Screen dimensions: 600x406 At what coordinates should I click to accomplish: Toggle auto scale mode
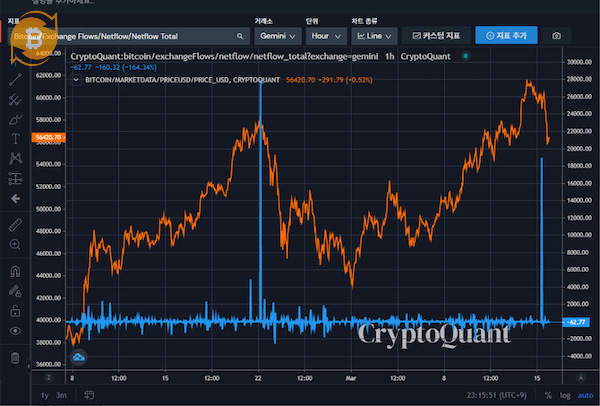(x=585, y=395)
